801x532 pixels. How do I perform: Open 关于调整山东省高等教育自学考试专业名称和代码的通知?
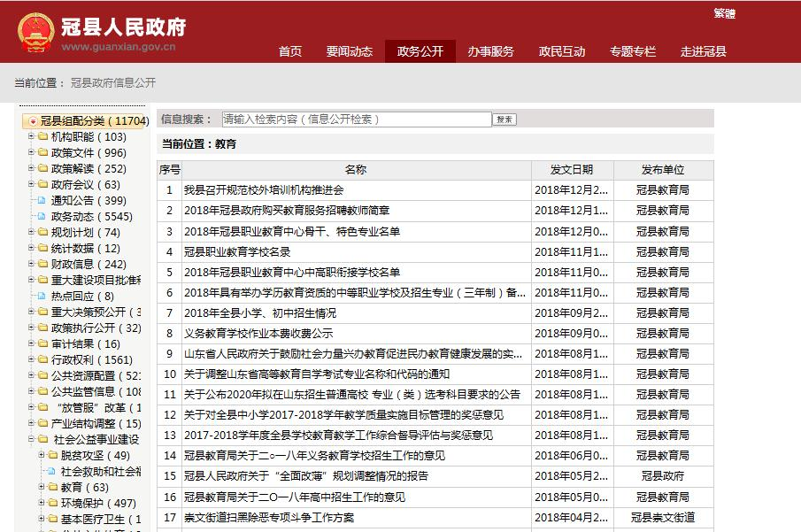(x=317, y=374)
